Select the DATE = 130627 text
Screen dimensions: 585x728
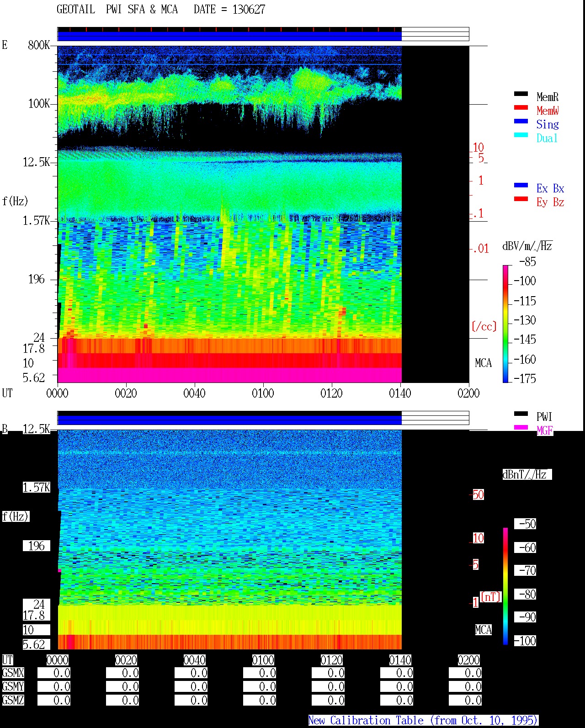(x=229, y=10)
